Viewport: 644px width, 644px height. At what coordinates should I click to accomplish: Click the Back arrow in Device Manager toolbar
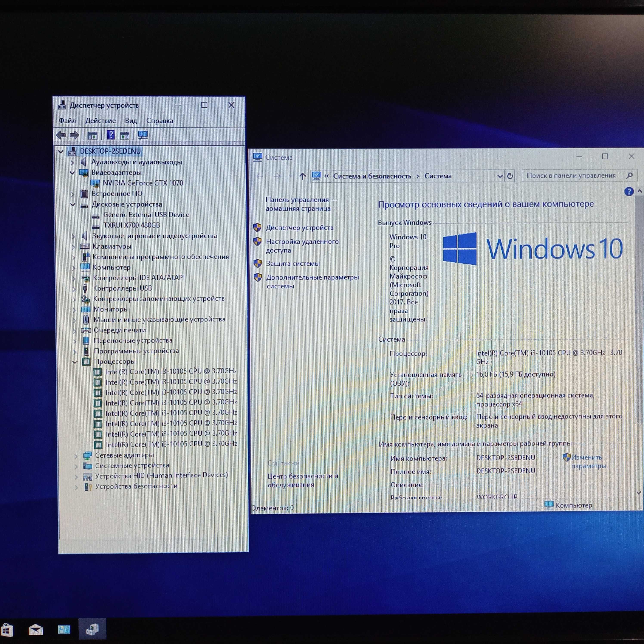[x=61, y=135]
